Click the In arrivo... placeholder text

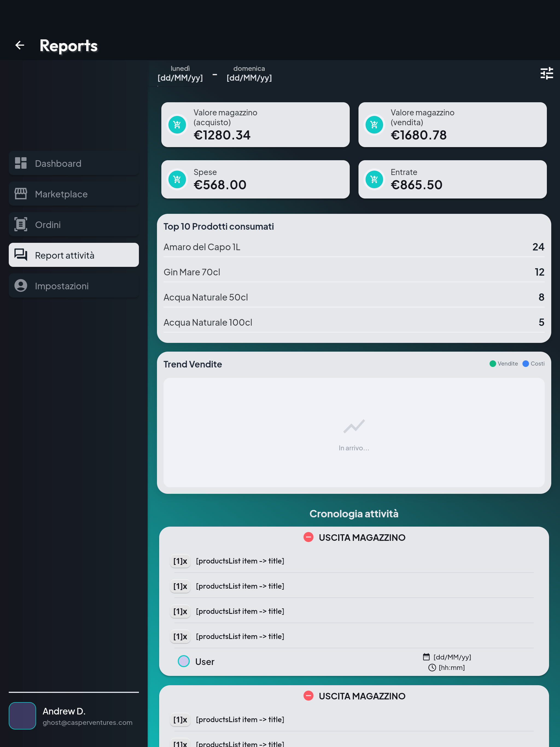point(354,448)
